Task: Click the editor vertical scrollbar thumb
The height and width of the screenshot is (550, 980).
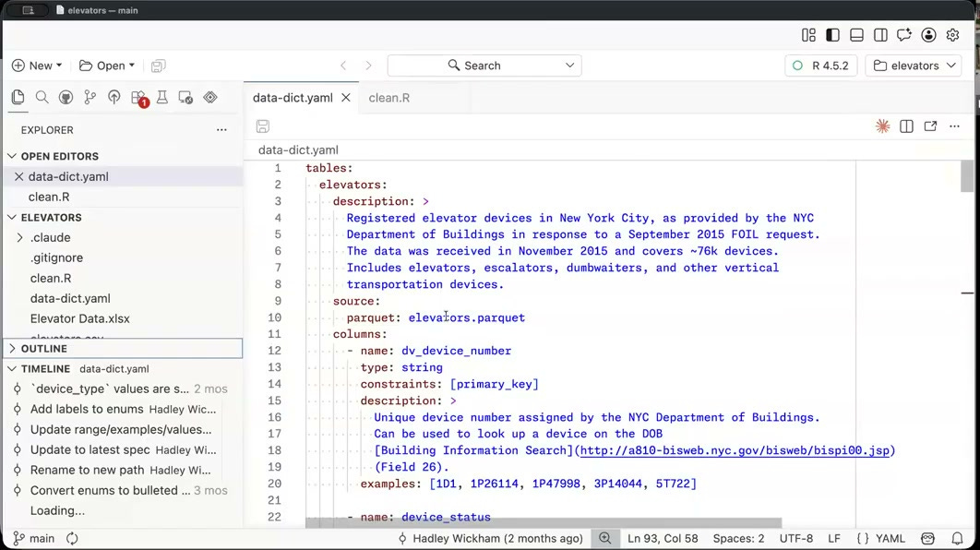Action: 967,175
